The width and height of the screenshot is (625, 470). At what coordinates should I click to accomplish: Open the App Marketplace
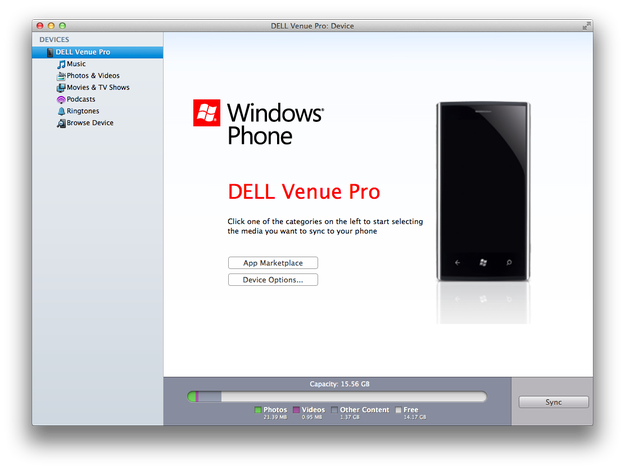[x=273, y=263]
